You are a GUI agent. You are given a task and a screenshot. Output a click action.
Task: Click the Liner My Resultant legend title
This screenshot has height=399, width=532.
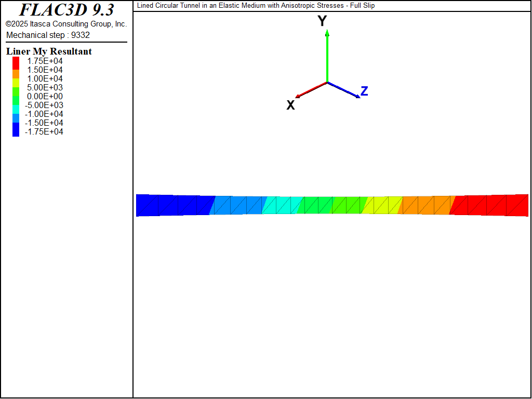click(49, 51)
